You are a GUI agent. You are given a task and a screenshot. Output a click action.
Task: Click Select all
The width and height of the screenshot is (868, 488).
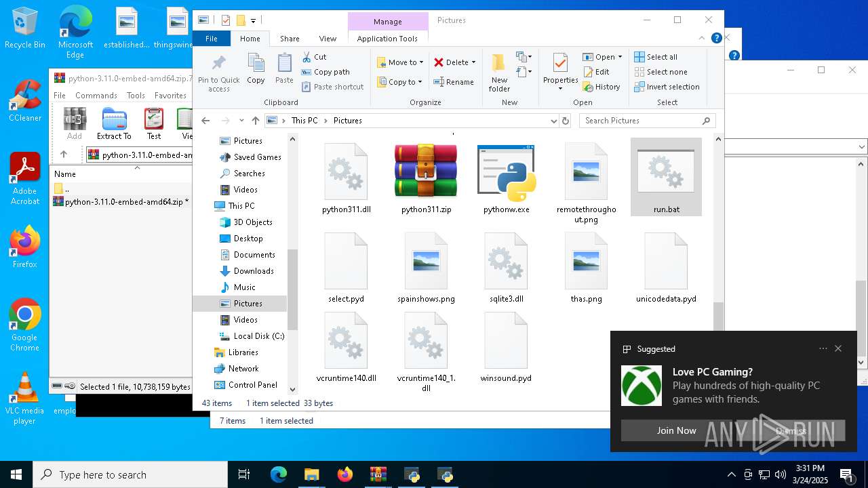pos(656,57)
